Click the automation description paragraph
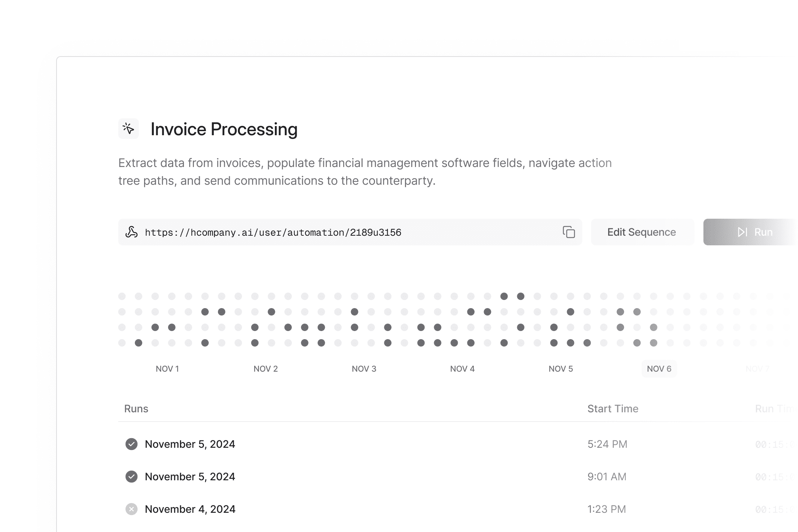This screenshot has width=798, height=532. coord(365,172)
